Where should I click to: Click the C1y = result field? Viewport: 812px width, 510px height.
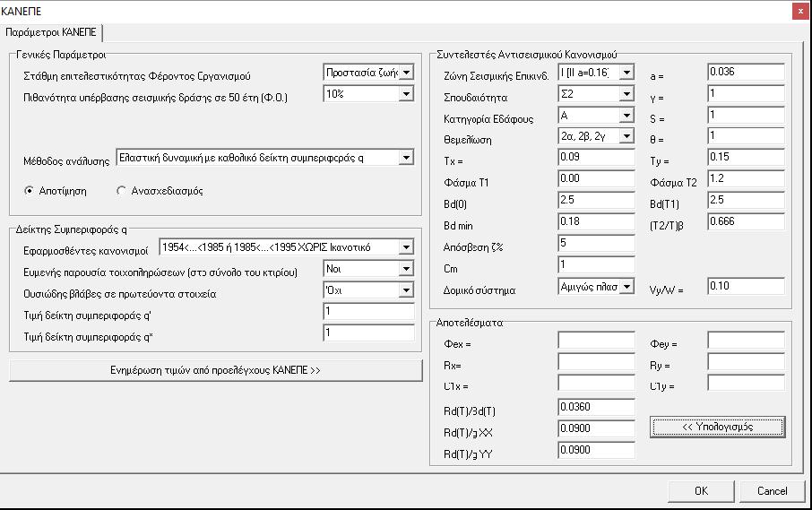click(x=746, y=383)
